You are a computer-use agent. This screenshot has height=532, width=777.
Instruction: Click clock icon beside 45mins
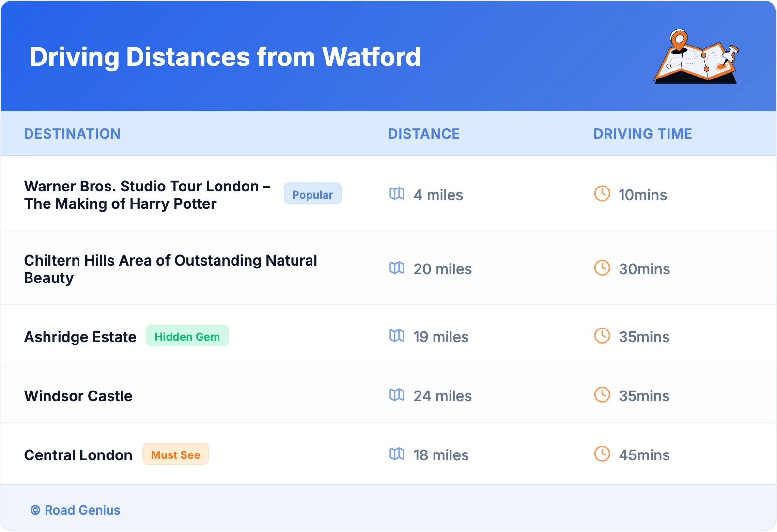point(602,454)
